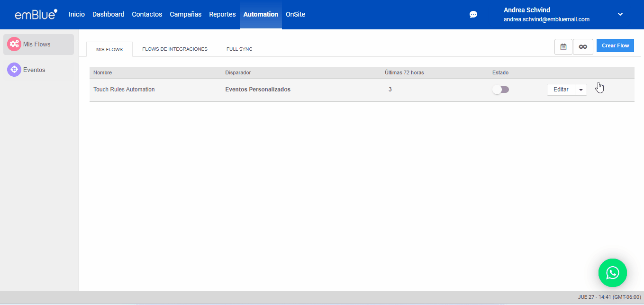Screen dimensions: 644x305
Task: Select Mis Flows in sidebar
Action: (38, 44)
